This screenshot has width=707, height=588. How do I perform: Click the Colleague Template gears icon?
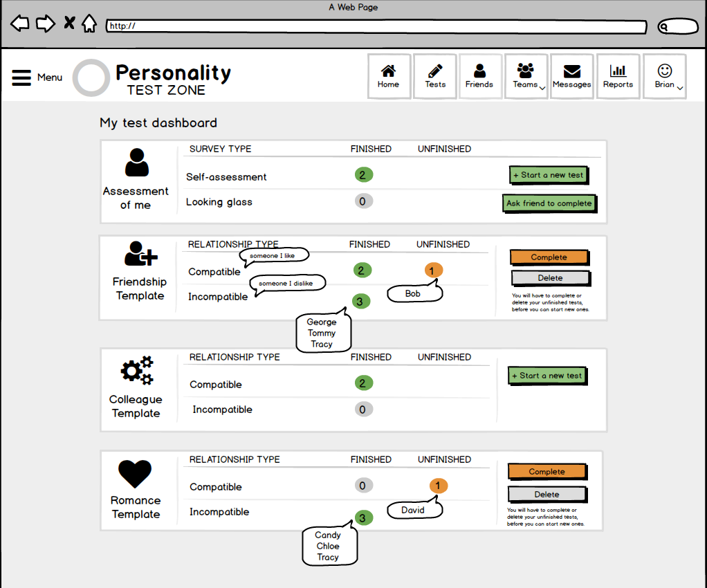pyautogui.click(x=137, y=370)
